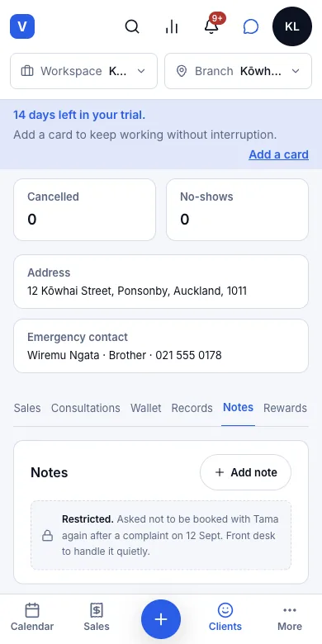
Task: Switch to the Consultations tab
Action: click(85, 408)
